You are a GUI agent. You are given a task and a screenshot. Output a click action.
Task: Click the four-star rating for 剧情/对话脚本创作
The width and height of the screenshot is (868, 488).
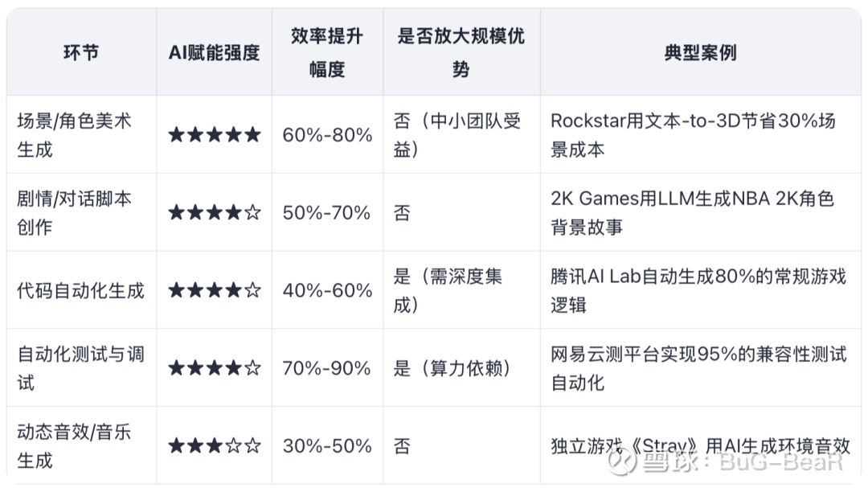pyautogui.click(x=215, y=212)
